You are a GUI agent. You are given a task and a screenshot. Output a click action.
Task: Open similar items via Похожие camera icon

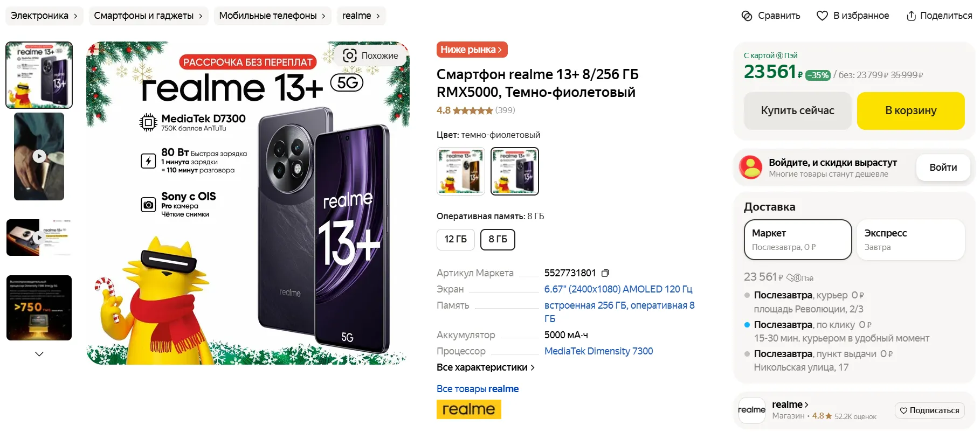[x=350, y=55]
